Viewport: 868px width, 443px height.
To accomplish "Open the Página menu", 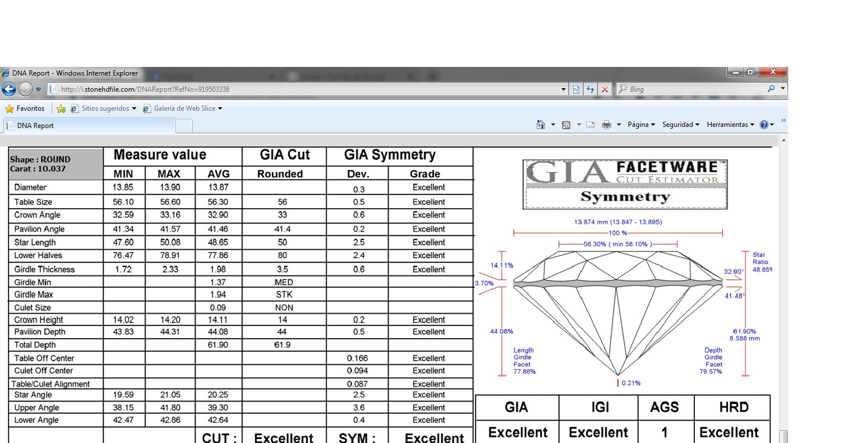I will 641,125.
